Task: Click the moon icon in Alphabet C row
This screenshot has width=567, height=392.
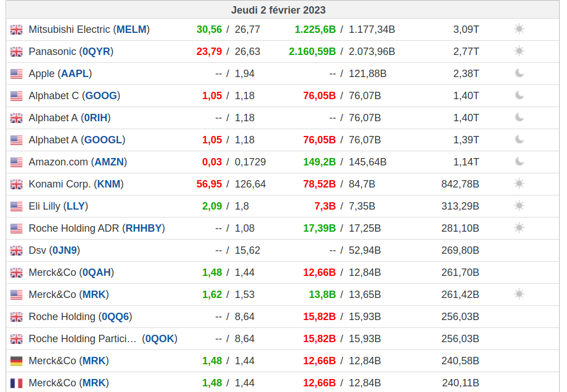Action: [x=519, y=95]
